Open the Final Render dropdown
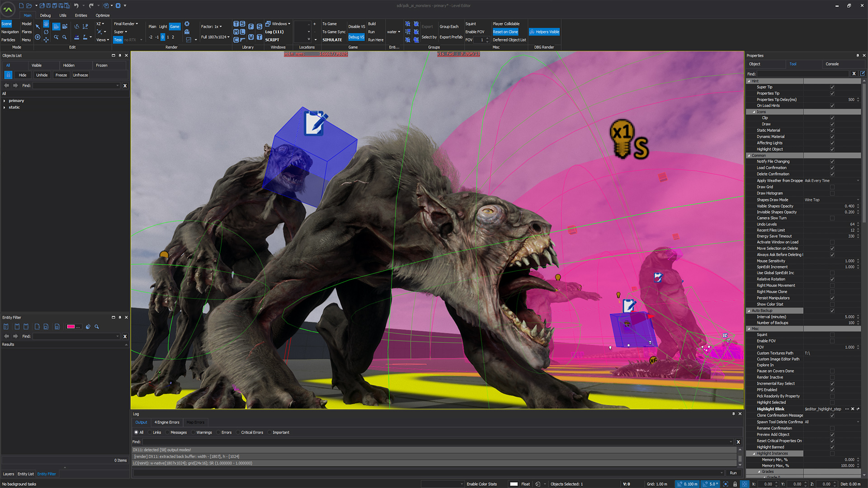This screenshot has height=488, width=868. tap(126, 24)
